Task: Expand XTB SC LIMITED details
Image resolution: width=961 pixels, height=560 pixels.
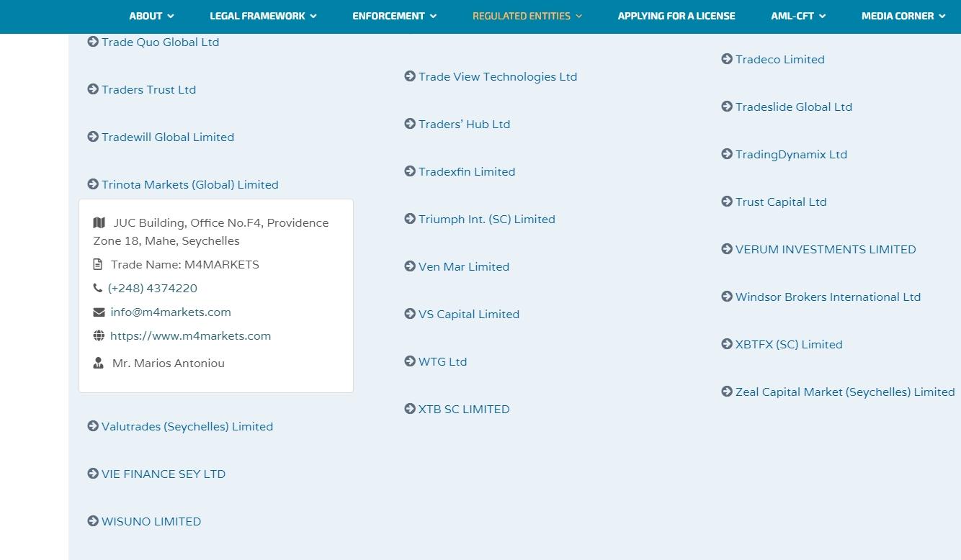Action: point(464,409)
